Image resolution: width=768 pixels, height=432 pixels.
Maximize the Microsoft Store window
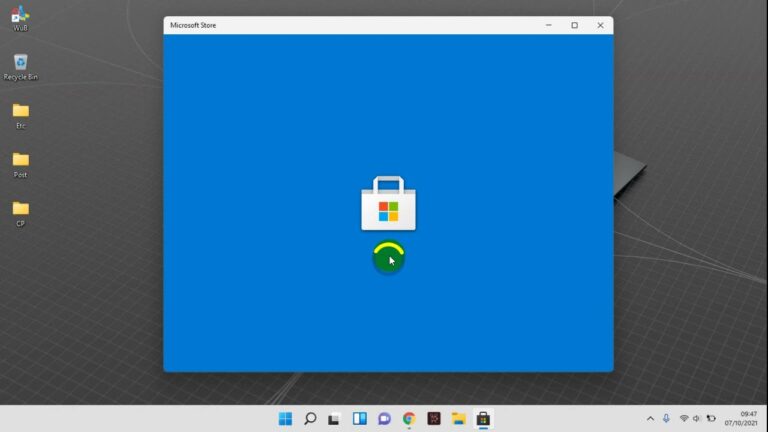tap(575, 25)
